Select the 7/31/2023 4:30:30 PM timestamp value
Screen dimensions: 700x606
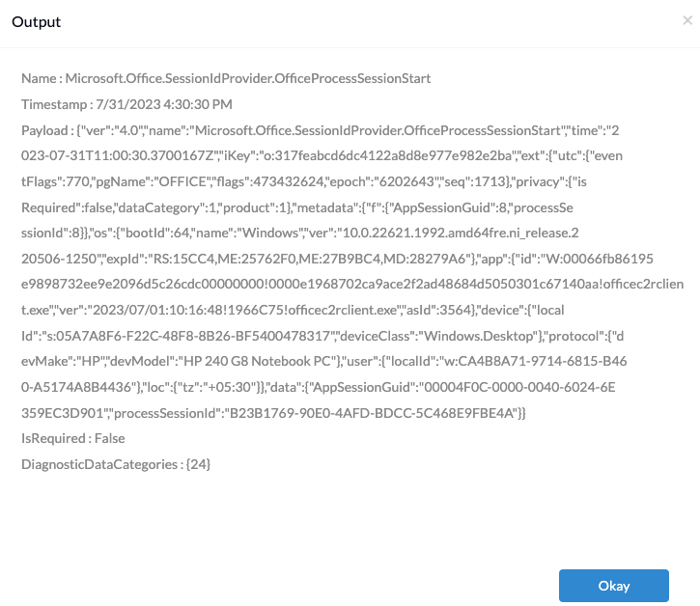[x=164, y=104]
